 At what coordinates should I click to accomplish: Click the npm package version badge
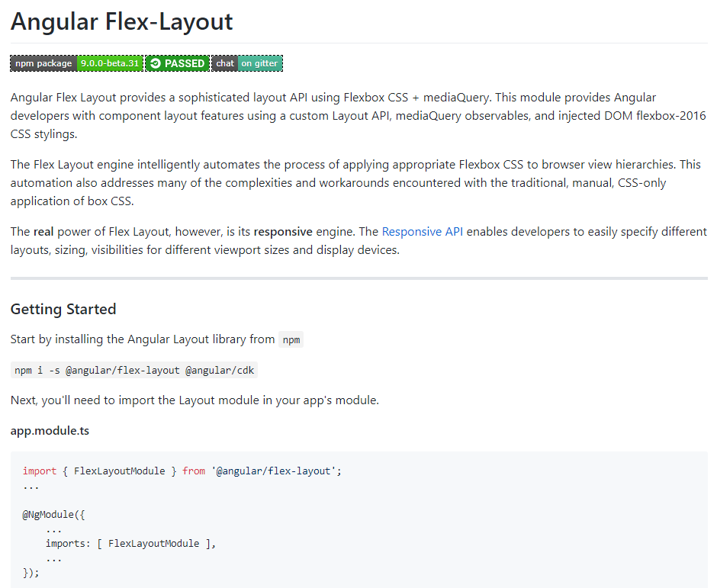(x=77, y=63)
